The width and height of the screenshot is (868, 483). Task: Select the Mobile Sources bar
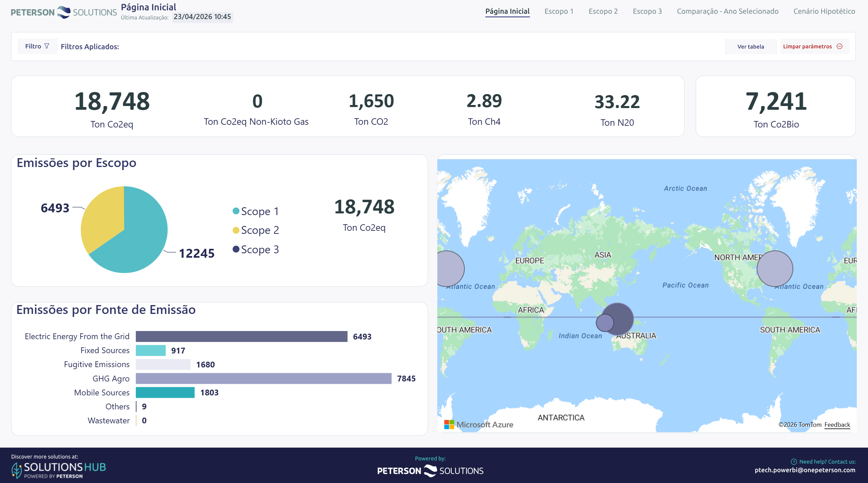[165, 392]
